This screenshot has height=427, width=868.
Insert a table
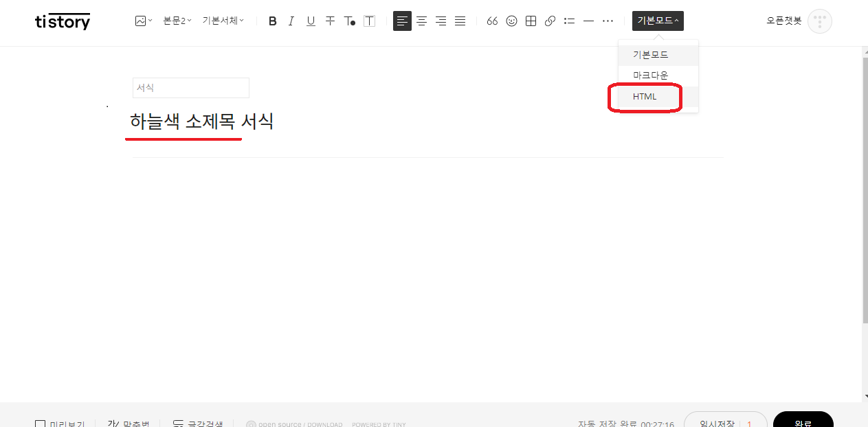[x=531, y=21]
